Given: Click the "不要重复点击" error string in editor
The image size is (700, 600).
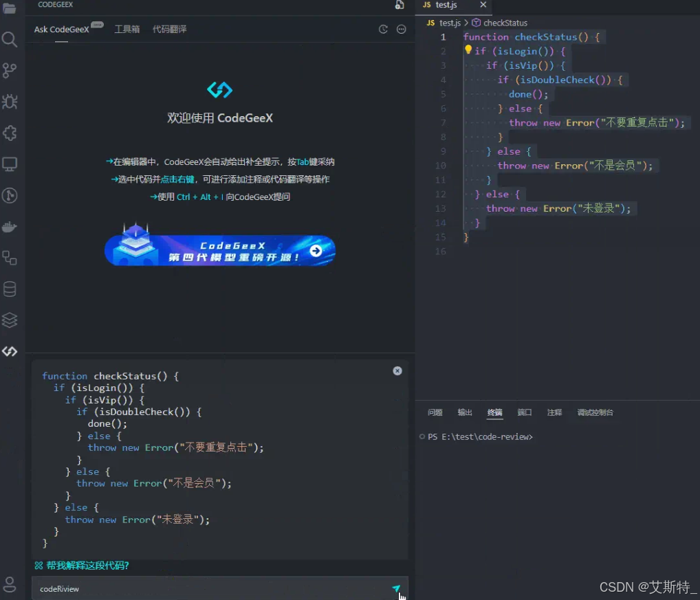Looking at the screenshot, I should coord(637,122).
